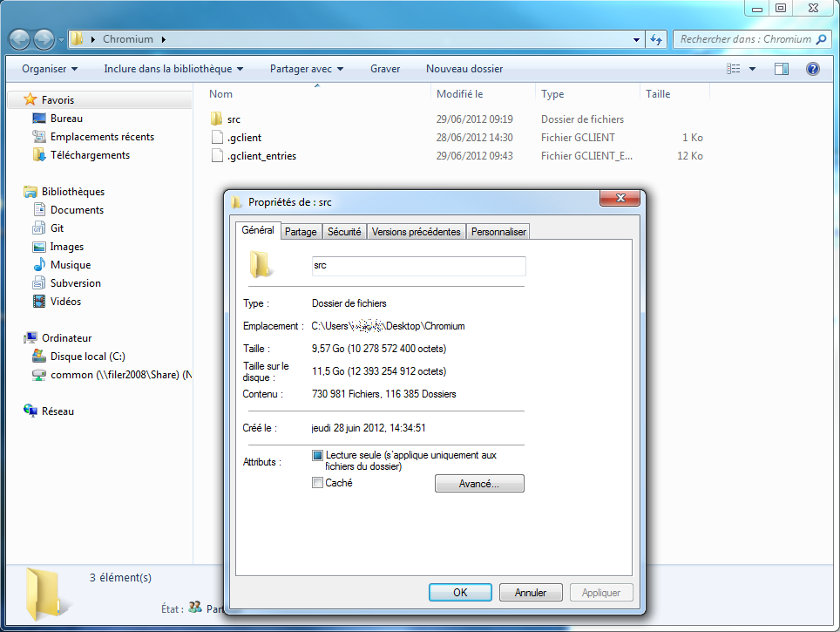Click the Réseau network icon

(x=31, y=411)
